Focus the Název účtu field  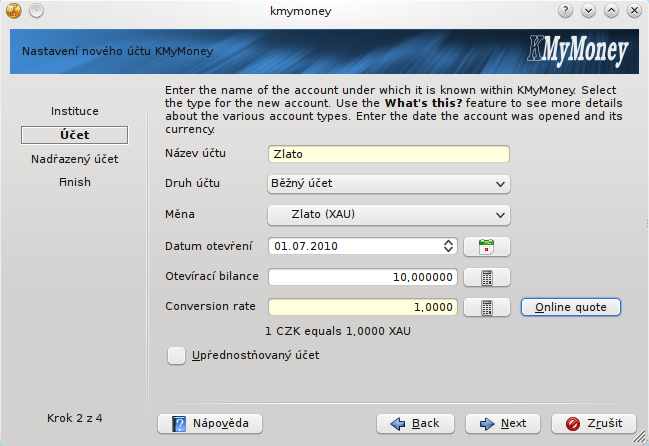389,154
